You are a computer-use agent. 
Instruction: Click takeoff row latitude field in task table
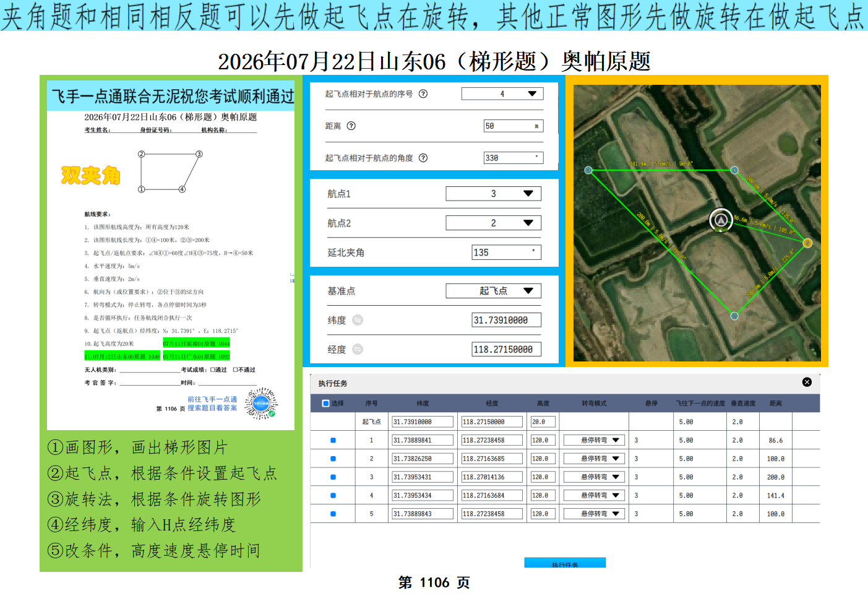point(423,422)
